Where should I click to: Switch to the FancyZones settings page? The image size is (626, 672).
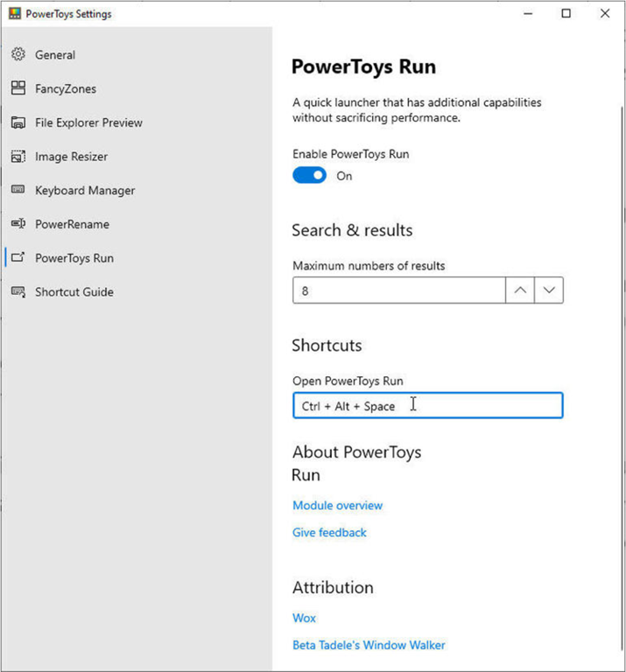pos(66,89)
